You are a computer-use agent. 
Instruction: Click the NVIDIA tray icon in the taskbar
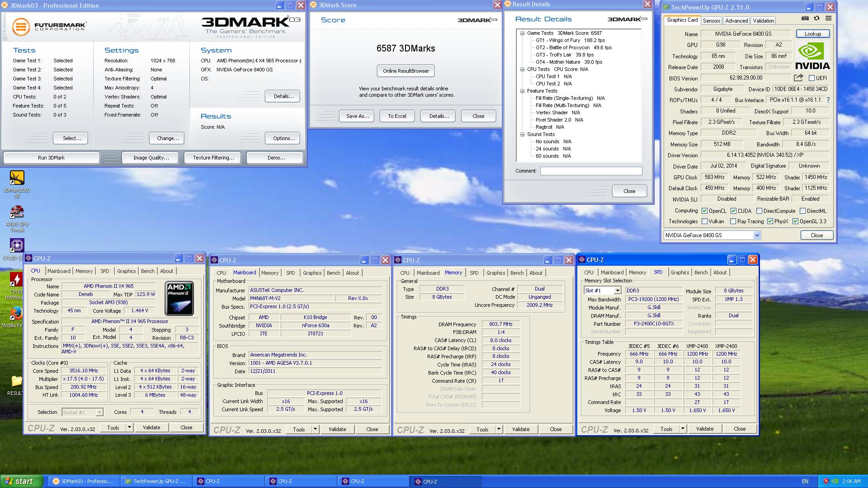point(835,482)
